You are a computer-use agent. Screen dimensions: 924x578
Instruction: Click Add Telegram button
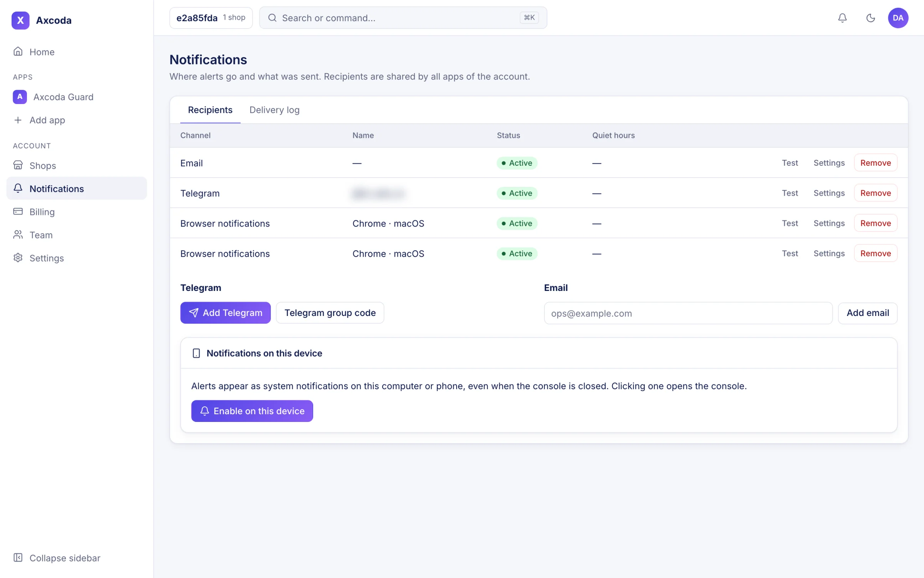click(x=226, y=313)
